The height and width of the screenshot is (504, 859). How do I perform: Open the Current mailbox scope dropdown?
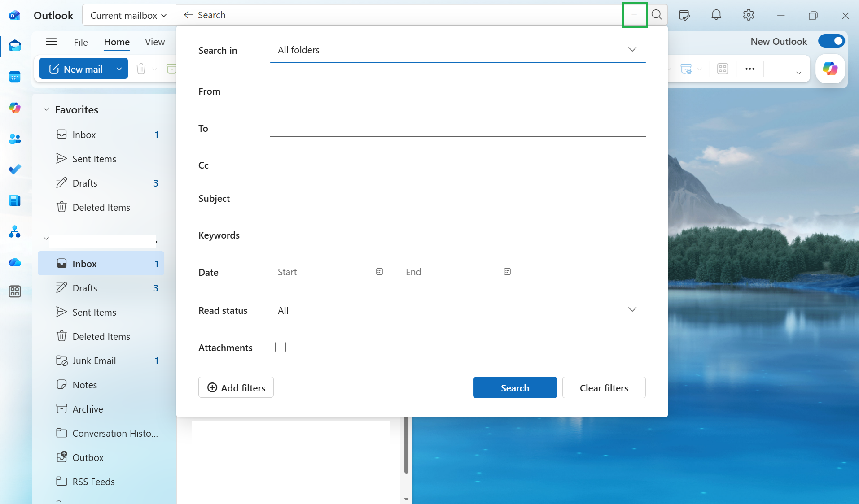(129, 15)
